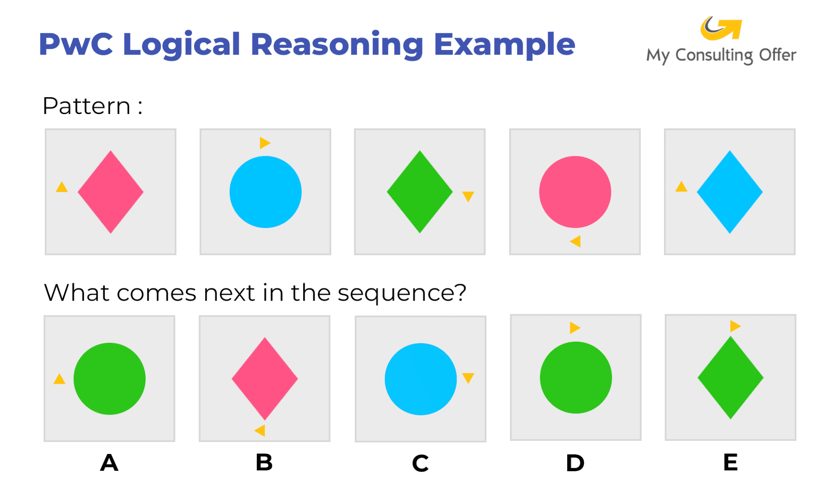Click the pink circle in fourth pattern box
The image size is (840, 504).
(575, 192)
